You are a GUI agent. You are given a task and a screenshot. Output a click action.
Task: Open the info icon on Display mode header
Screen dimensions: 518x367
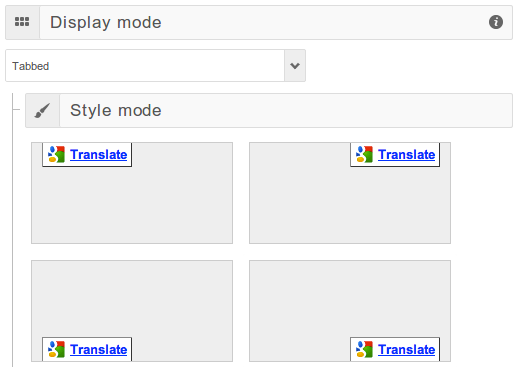pos(496,22)
